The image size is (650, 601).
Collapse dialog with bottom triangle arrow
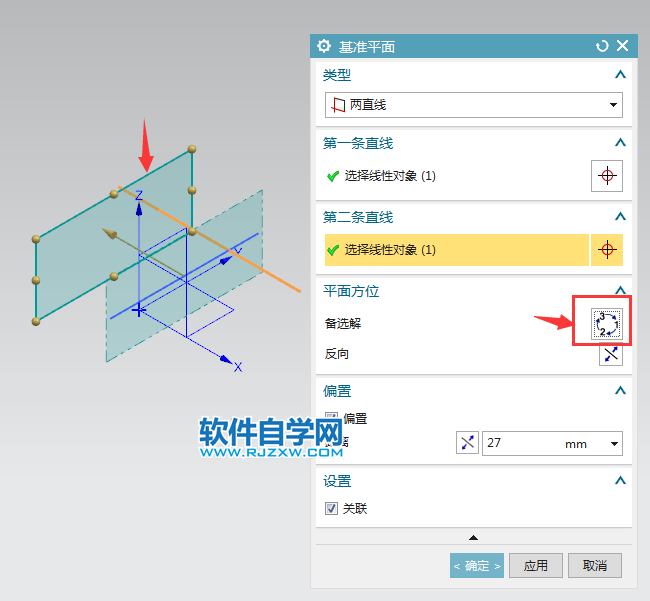click(473, 538)
